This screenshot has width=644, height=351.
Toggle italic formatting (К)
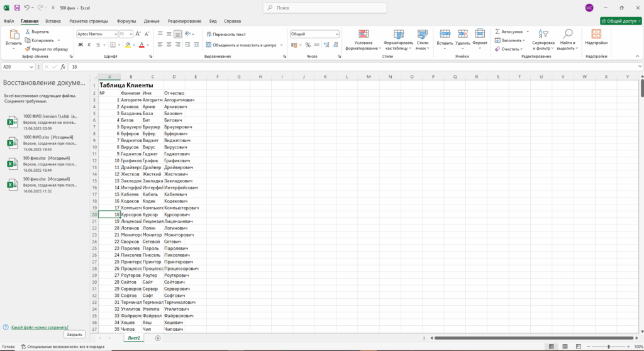coord(89,45)
